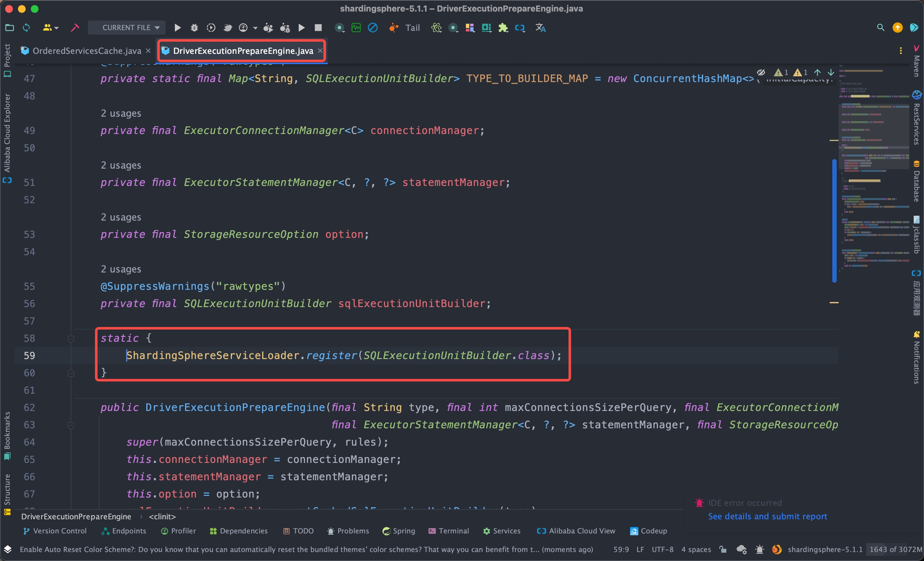Viewport: 924px width, 561px height.
Task: Open the CURRENT FILE run configuration dropdown
Action: [x=126, y=27]
